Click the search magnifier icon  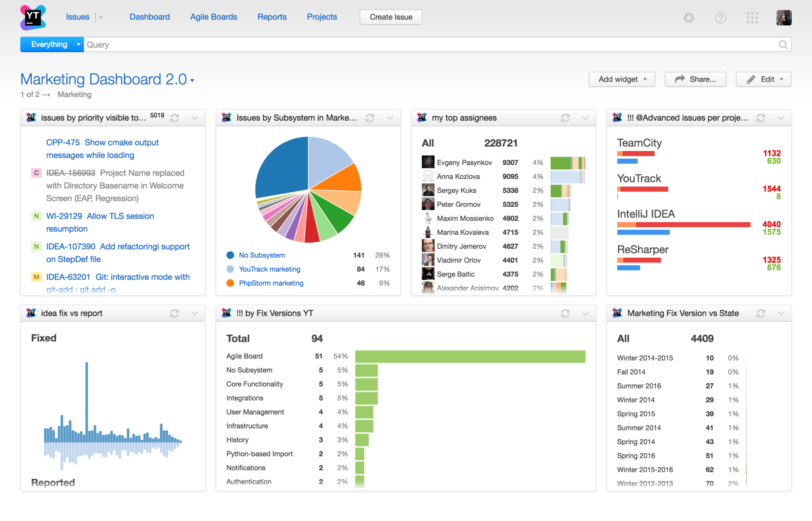(x=783, y=44)
